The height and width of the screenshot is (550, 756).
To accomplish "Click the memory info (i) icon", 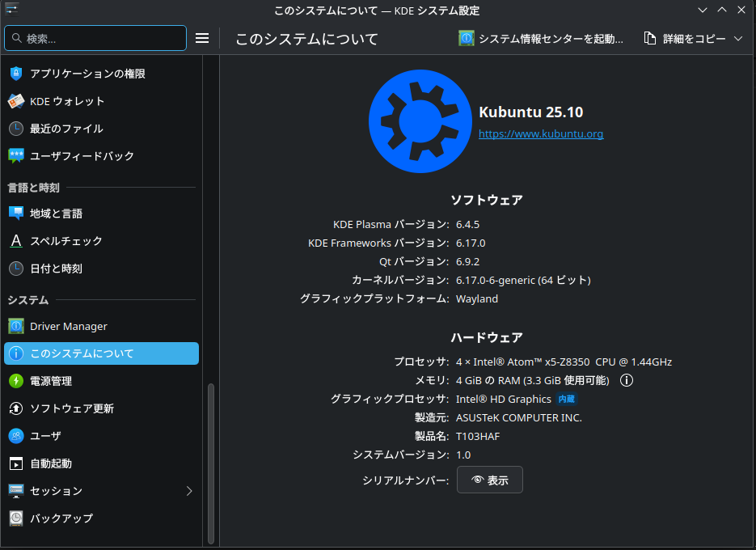I will click(x=626, y=380).
